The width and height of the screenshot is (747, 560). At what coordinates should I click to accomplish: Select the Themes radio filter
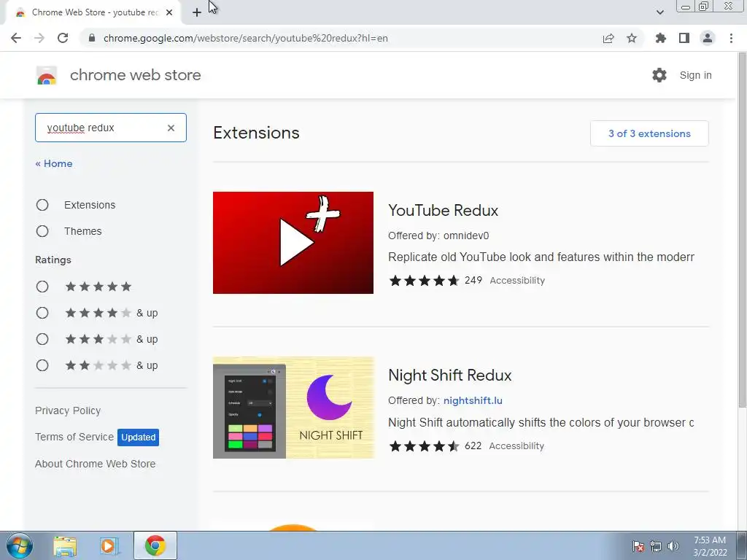click(42, 231)
